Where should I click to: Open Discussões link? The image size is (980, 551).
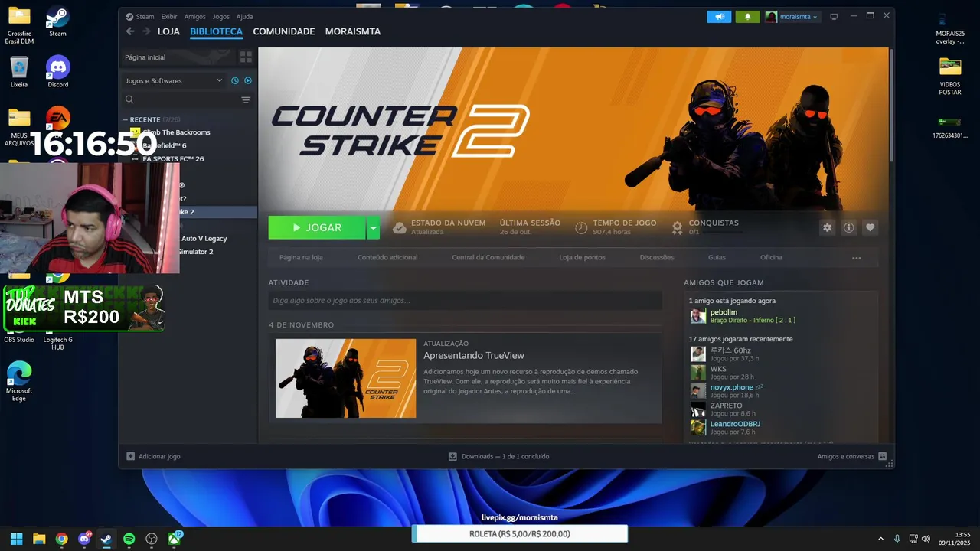pyautogui.click(x=657, y=257)
